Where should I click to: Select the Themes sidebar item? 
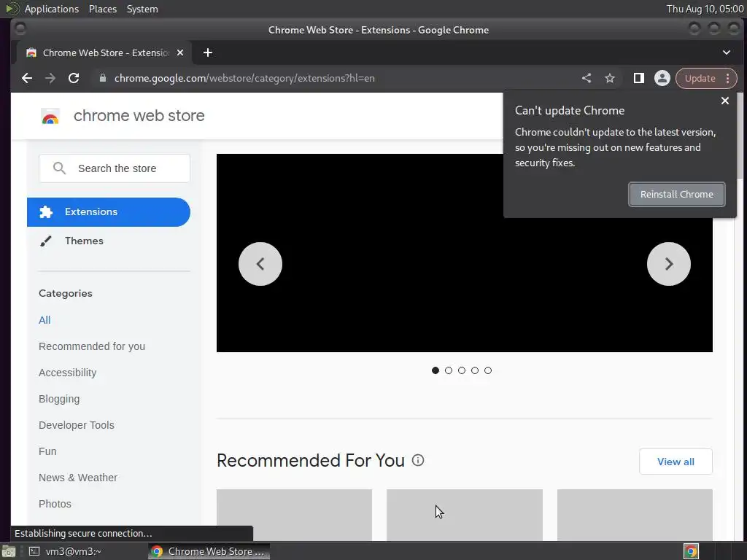click(x=109, y=241)
